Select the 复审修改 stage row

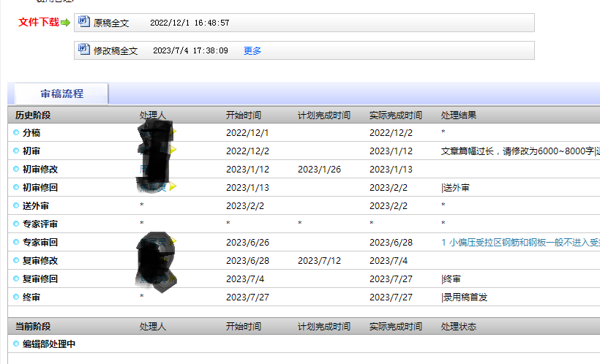[40, 260]
